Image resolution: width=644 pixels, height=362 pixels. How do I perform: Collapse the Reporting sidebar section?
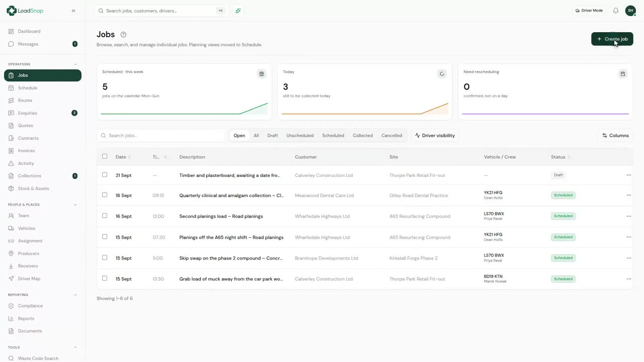tap(75, 295)
